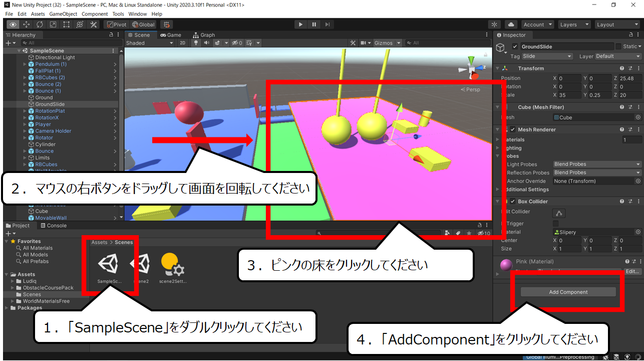Click the Pink material Edit button
644x361 pixels.
click(x=632, y=271)
